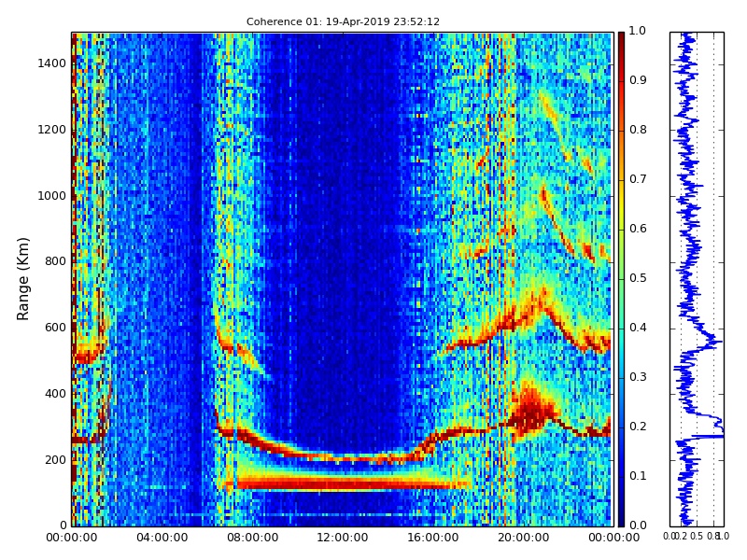Click the plot title 'Coherence 01: 19-Apr-2019 23:52:12'
This screenshot has height=560, width=747.
click(x=343, y=21)
